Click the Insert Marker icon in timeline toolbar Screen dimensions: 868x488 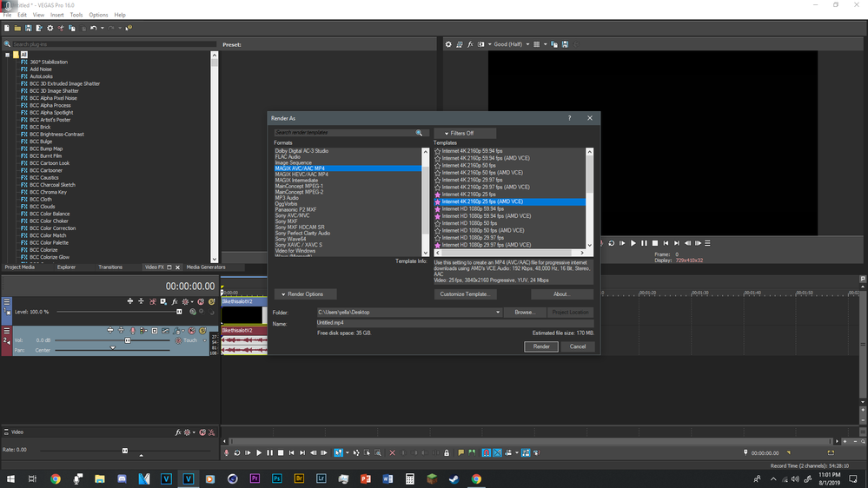461,452
